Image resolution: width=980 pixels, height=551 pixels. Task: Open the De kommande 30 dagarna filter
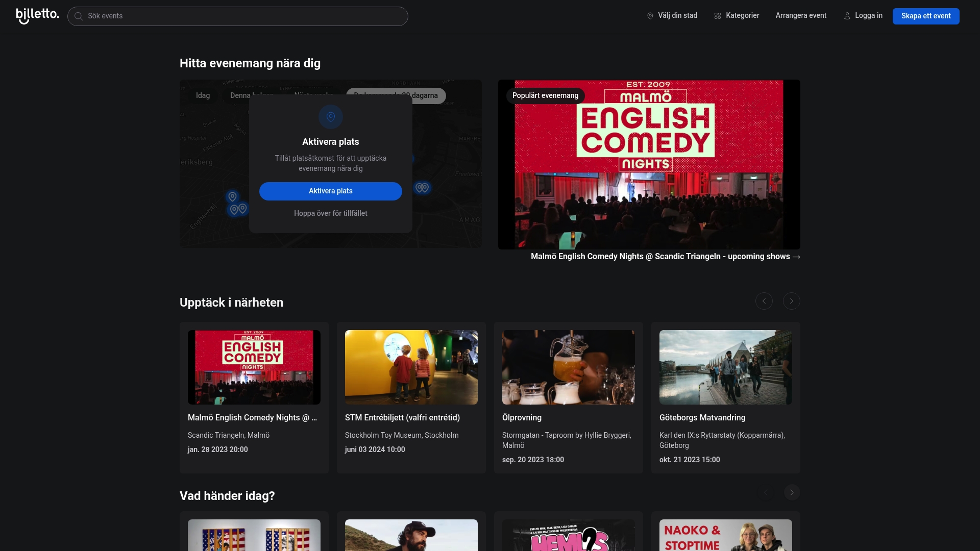[x=396, y=96]
